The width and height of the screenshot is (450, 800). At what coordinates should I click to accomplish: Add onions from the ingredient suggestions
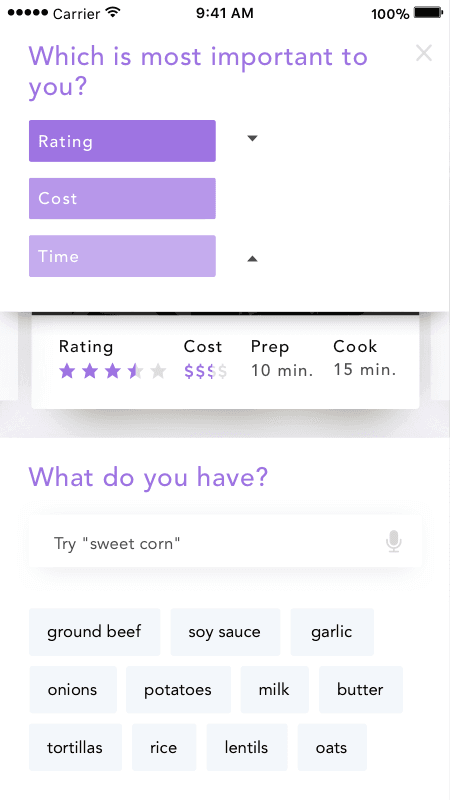pyautogui.click(x=73, y=689)
